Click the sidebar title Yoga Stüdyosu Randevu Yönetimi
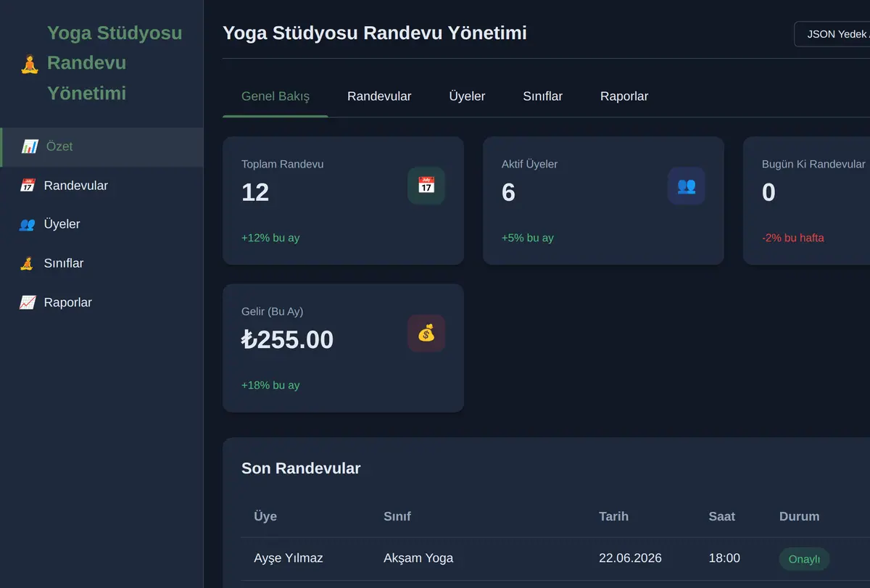 pos(115,63)
